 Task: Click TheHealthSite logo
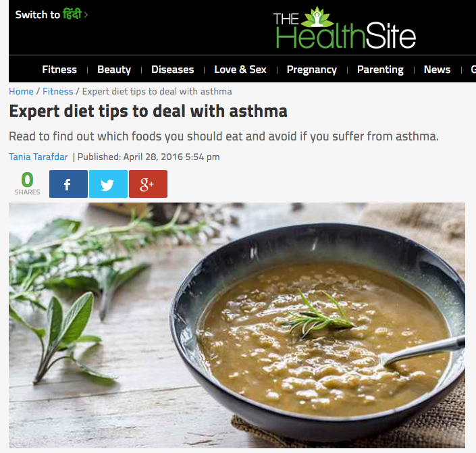344,28
